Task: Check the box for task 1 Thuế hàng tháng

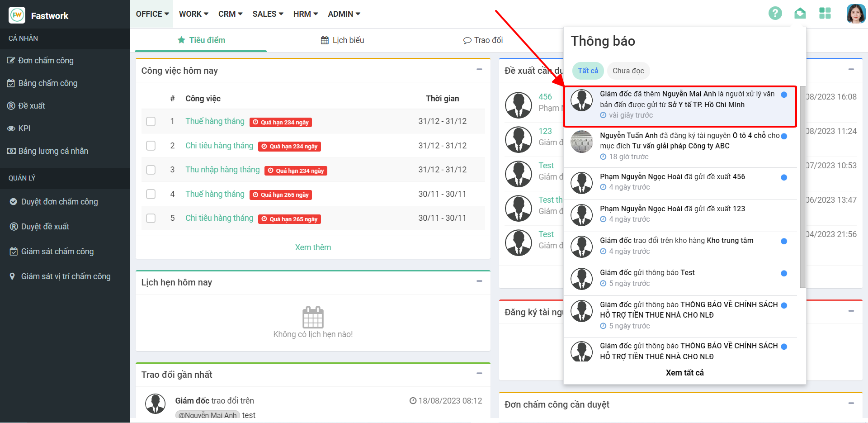Action: pyautogui.click(x=151, y=122)
